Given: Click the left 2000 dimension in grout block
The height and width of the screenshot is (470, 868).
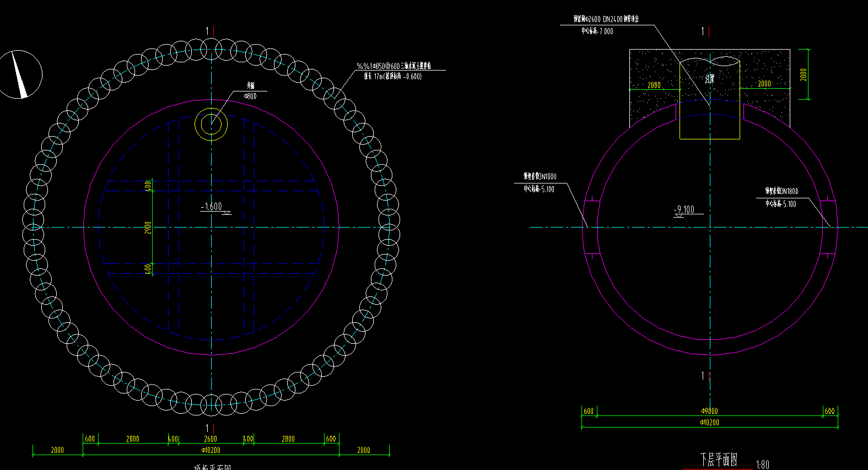Looking at the screenshot, I should 654,85.
